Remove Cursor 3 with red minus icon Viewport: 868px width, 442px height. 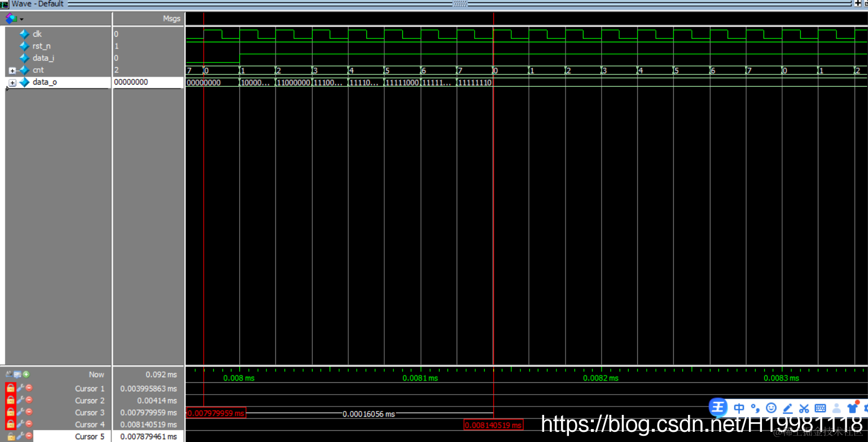pyautogui.click(x=29, y=412)
